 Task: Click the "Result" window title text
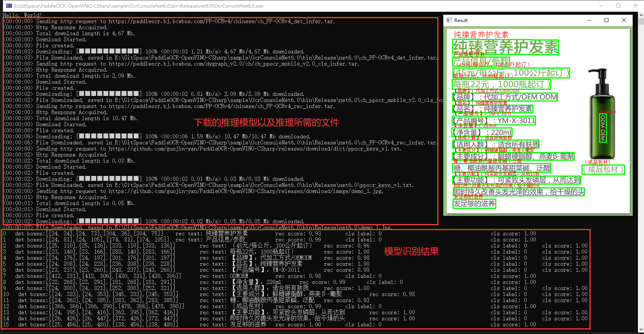tap(461, 20)
